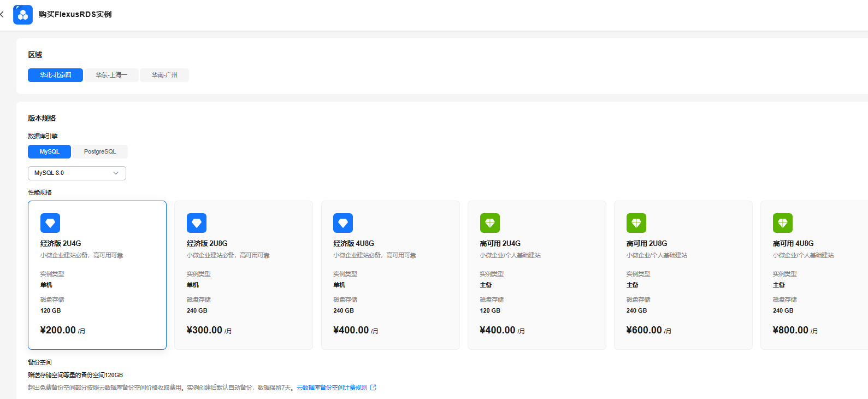Click the external link icon after 计费规则

tap(373, 388)
